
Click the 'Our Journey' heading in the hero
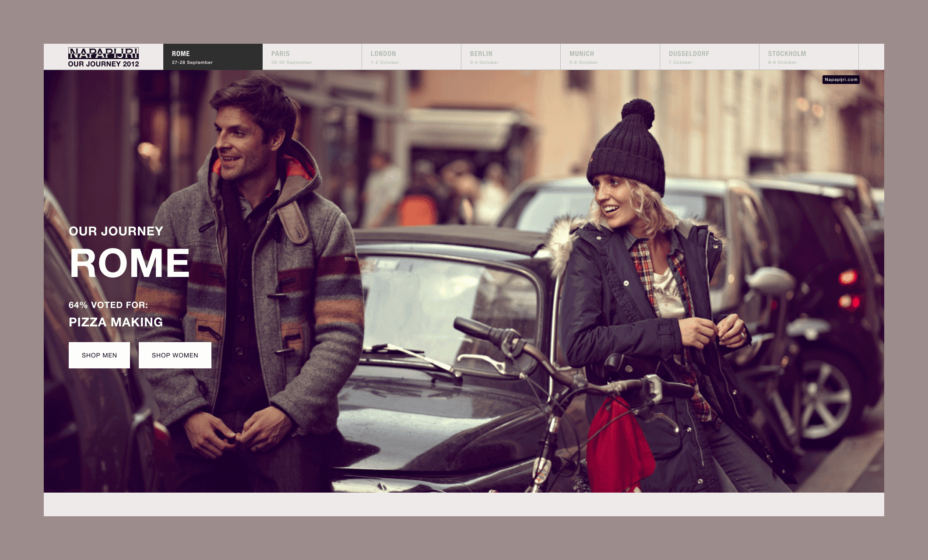click(116, 231)
